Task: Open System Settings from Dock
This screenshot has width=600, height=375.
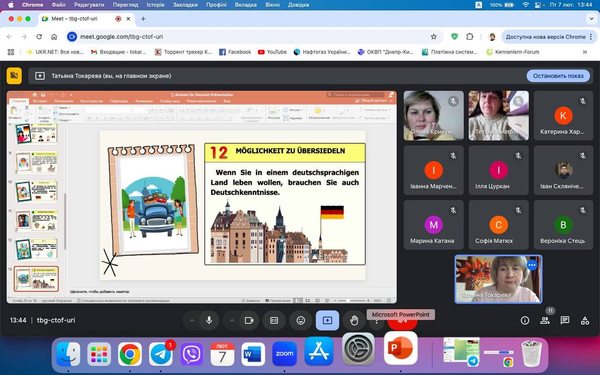Action: [x=358, y=349]
